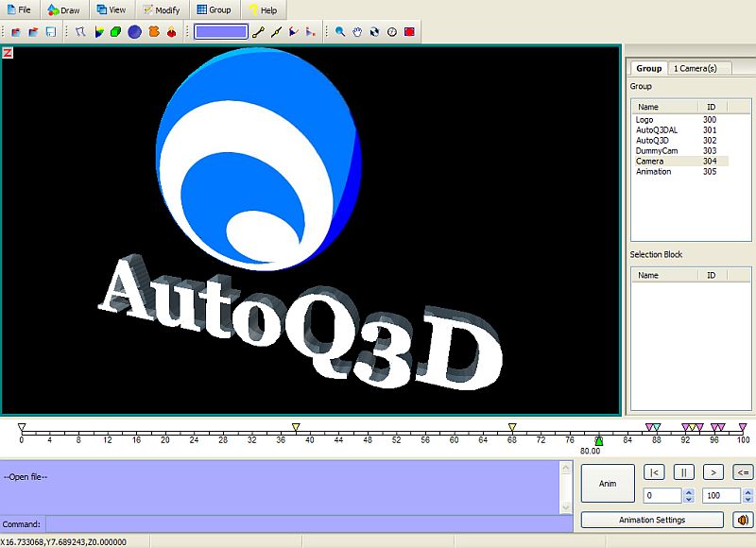Select the multicolor triangle draw tool
Screen dimensions: 756x548
(x=99, y=32)
